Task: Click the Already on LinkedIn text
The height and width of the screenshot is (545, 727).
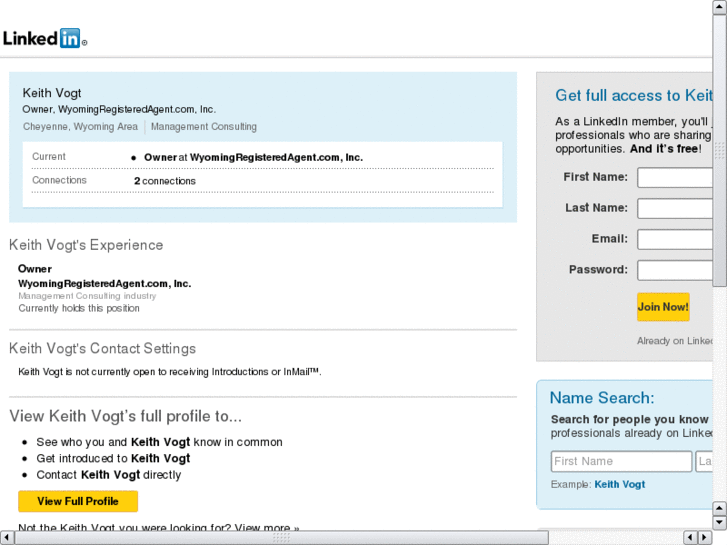Action: [676, 341]
